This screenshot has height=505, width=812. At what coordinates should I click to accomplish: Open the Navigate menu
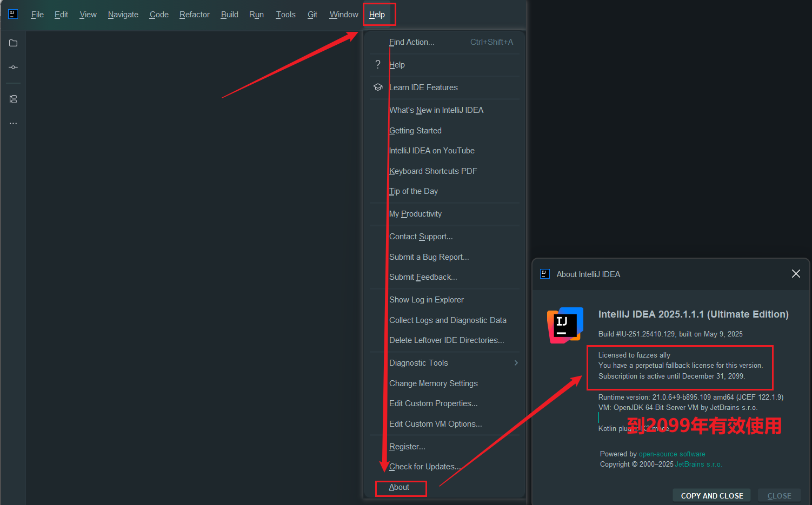coord(123,15)
